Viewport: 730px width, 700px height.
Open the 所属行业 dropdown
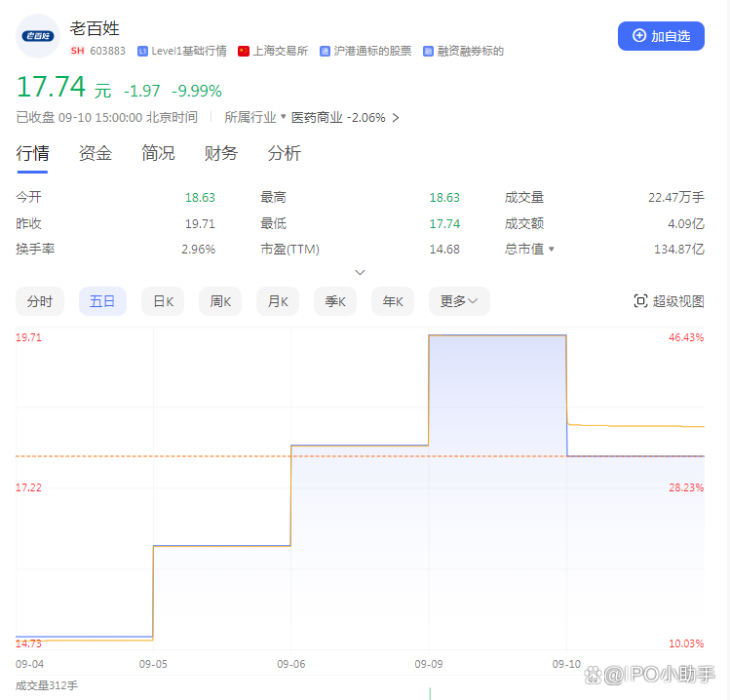coord(254,117)
